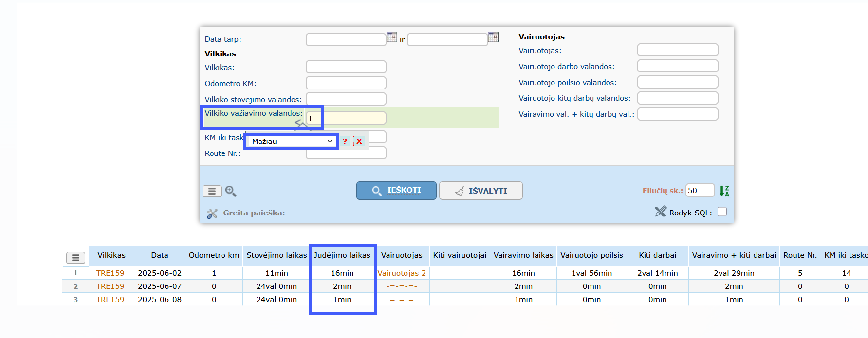Sort by Kiti vairuotojai column header

(x=460, y=255)
